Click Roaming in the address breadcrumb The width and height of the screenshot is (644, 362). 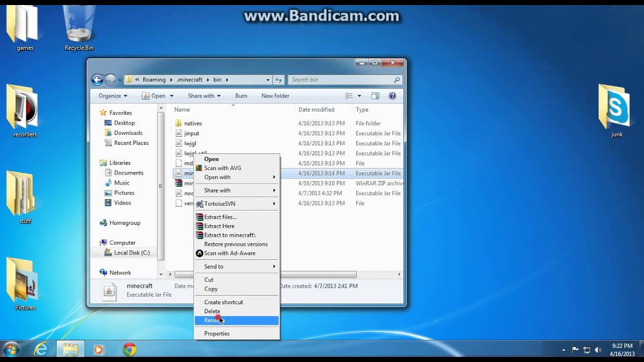pyautogui.click(x=154, y=79)
